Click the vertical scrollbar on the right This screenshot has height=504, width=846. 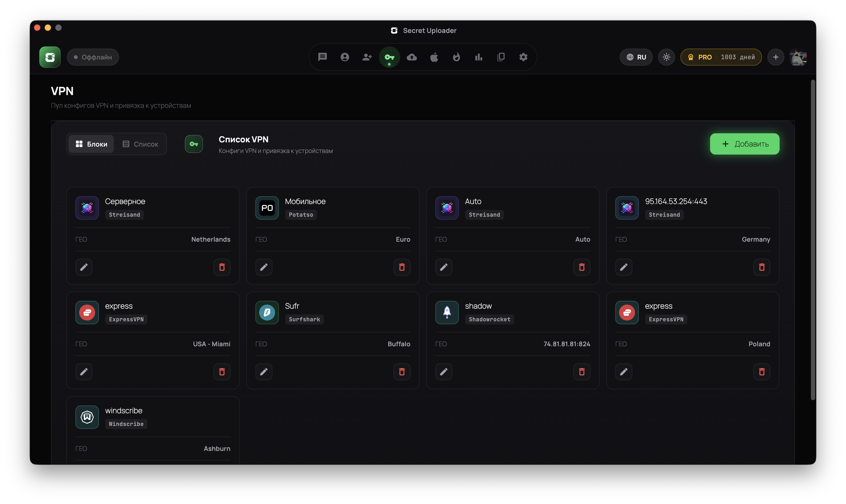pos(813,240)
